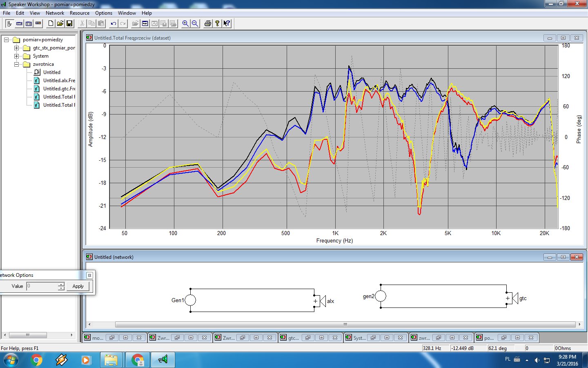Click the Paste clipboard icon

[101, 23]
